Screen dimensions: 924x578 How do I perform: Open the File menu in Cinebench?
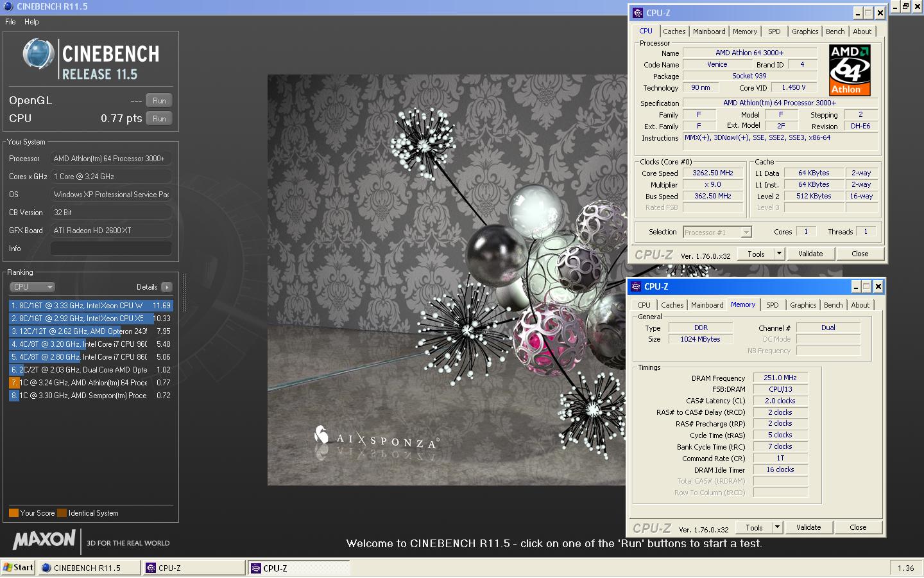[10, 22]
